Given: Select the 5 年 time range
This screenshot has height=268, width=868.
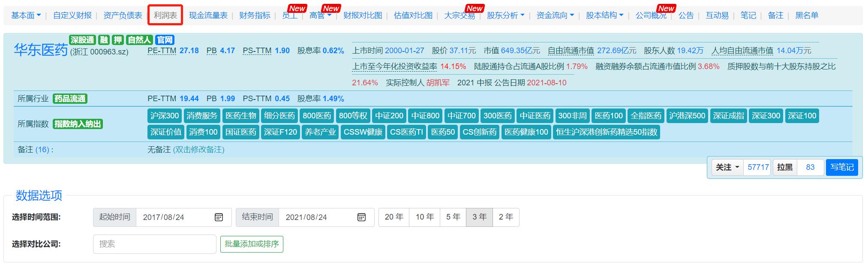Looking at the screenshot, I should tap(453, 217).
